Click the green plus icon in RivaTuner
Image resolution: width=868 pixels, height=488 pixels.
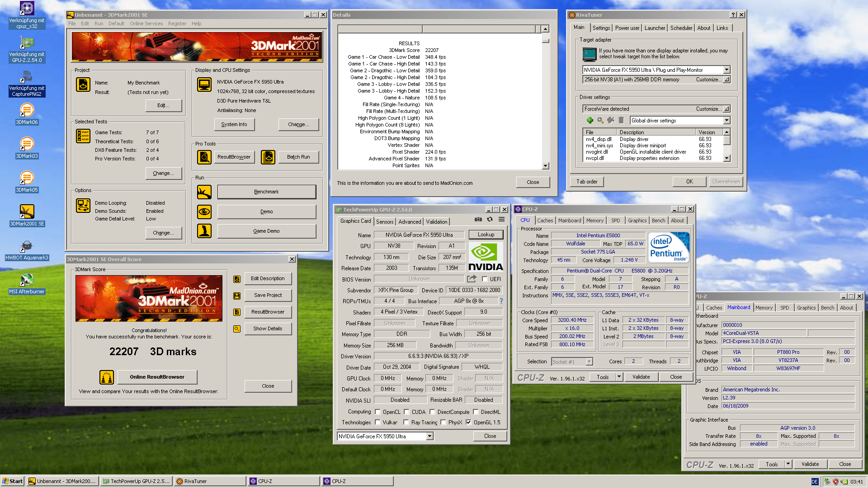click(x=590, y=120)
